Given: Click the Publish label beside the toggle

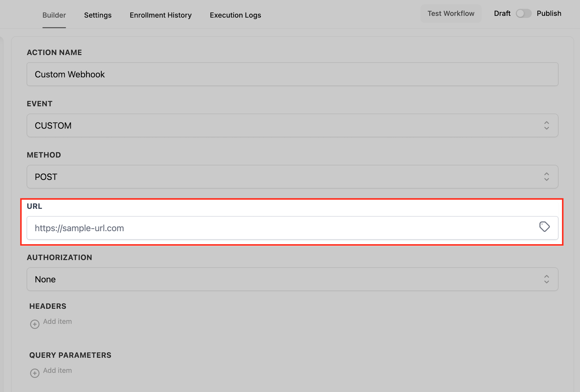Looking at the screenshot, I should coord(549,14).
